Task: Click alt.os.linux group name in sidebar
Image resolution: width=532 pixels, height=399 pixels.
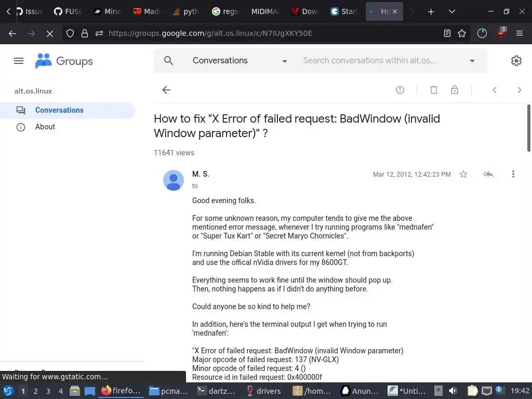Action: [x=33, y=91]
